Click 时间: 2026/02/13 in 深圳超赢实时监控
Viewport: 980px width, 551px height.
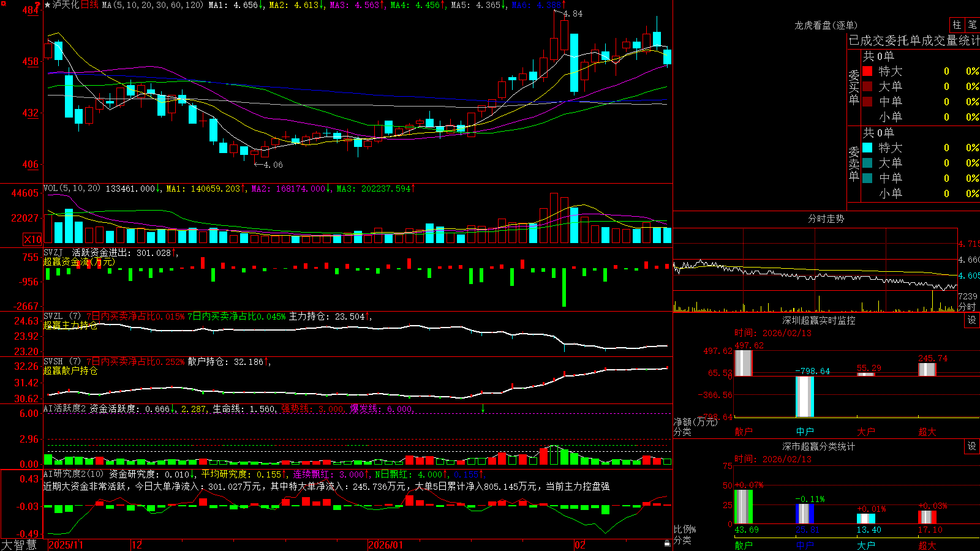(773, 333)
